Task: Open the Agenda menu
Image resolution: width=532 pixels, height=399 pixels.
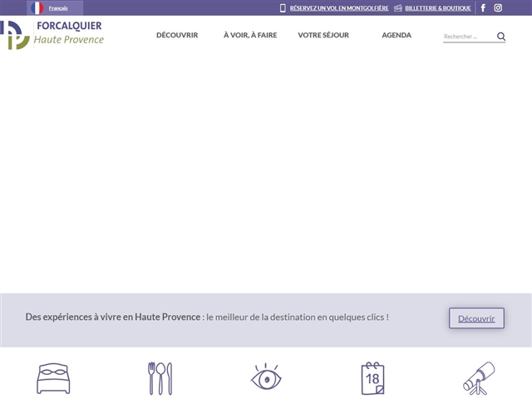Action: pyautogui.click(x=397, y=35)
